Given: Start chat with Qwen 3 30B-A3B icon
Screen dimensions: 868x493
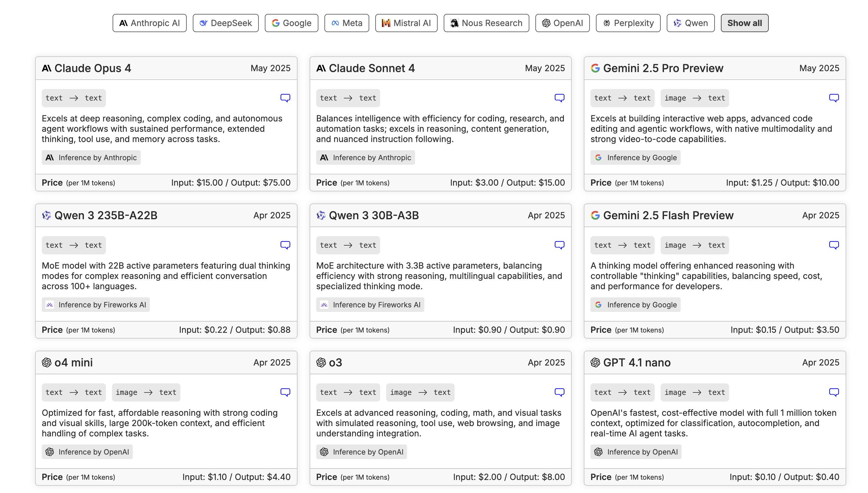Looking at the screenshot, I should (559, 245).
